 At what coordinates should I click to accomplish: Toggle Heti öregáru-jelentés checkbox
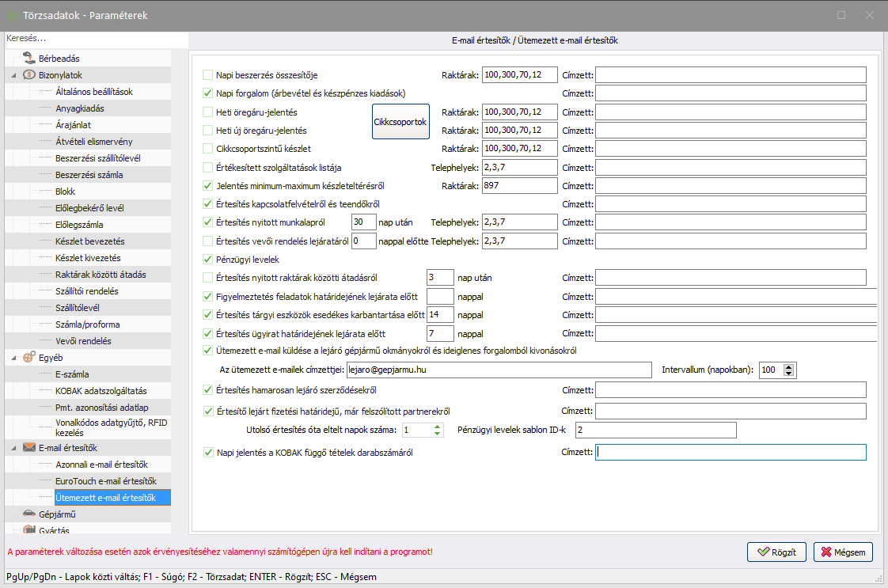coord(208,112)
